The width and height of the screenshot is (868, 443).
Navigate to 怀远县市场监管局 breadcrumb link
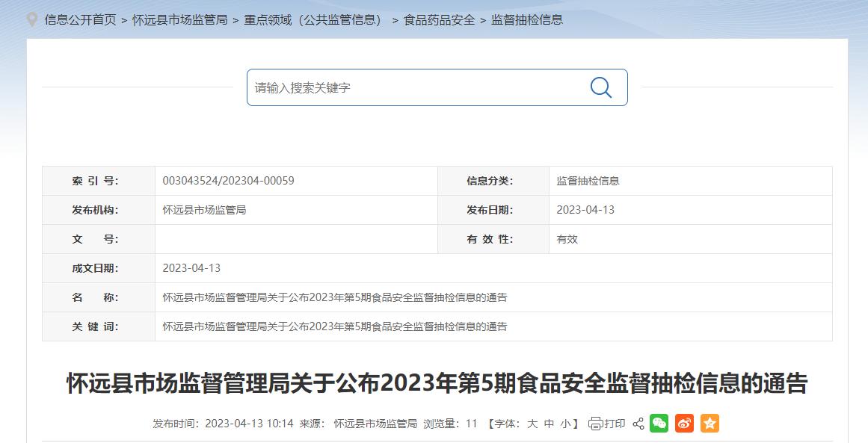[179, 19]
